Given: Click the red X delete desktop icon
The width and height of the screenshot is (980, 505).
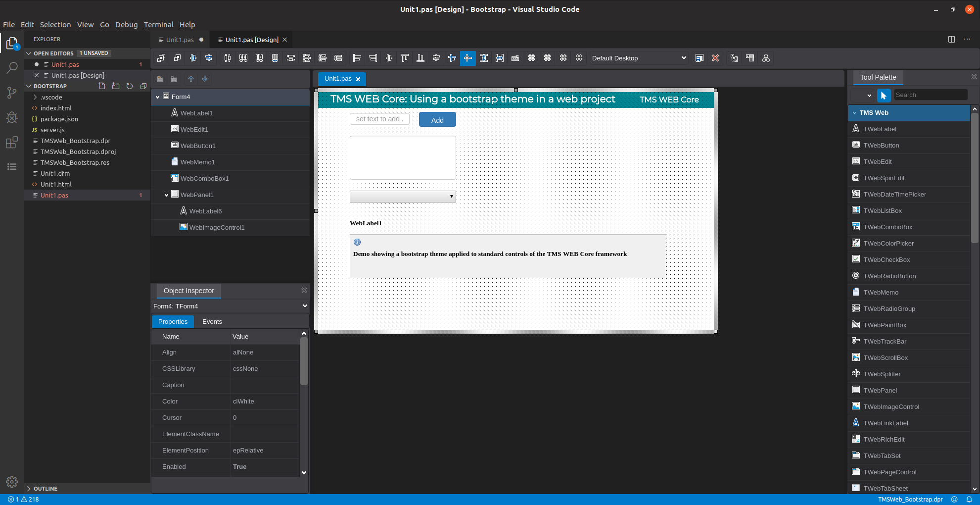Looking at the screenshot, I should click(715, 58).
